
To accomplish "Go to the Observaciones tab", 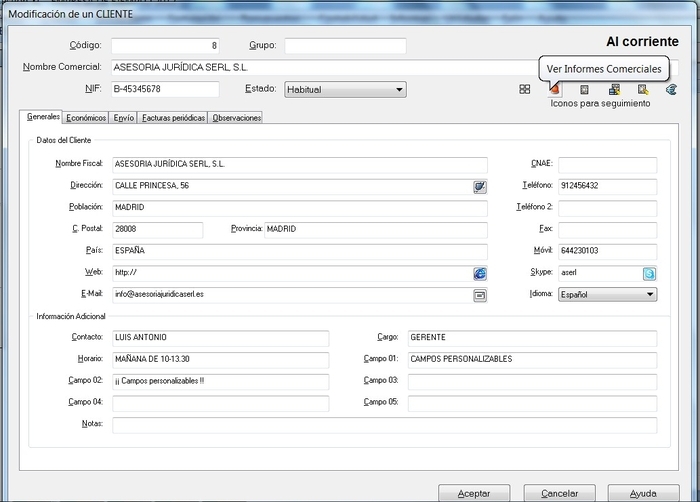I will pyautogui.click(x=237, y=118).
